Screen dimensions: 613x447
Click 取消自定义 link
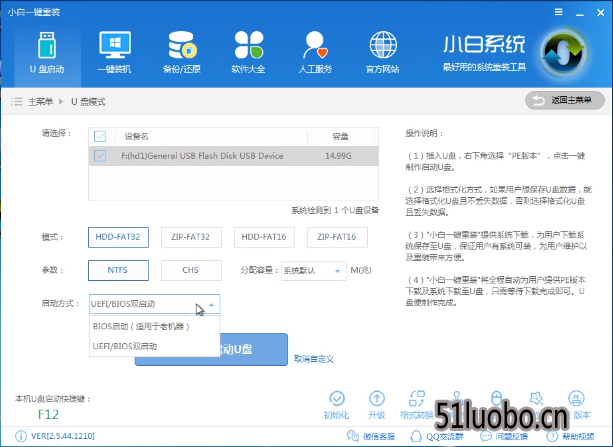coord(314,359)
